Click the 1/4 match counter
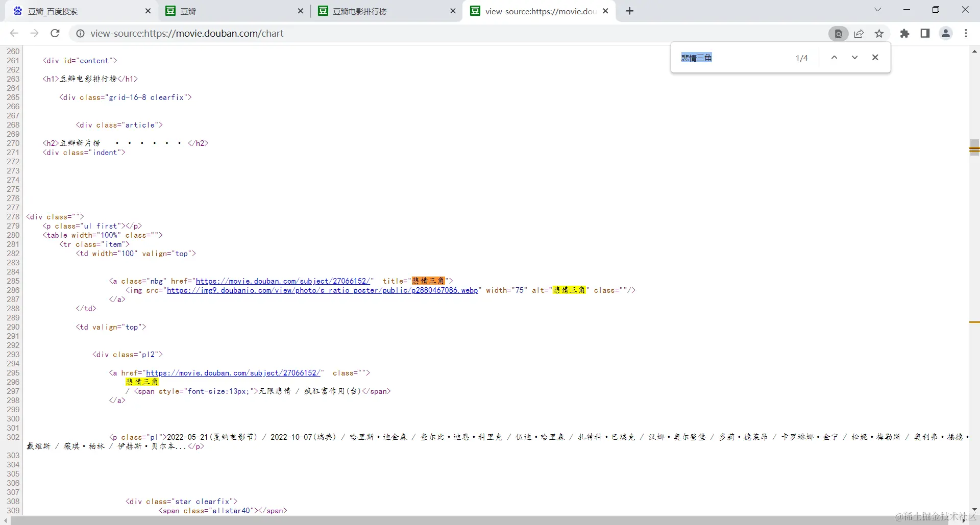The height and width of the screenshot is (525, 980). pyautogui.click(x=802, y=58)
